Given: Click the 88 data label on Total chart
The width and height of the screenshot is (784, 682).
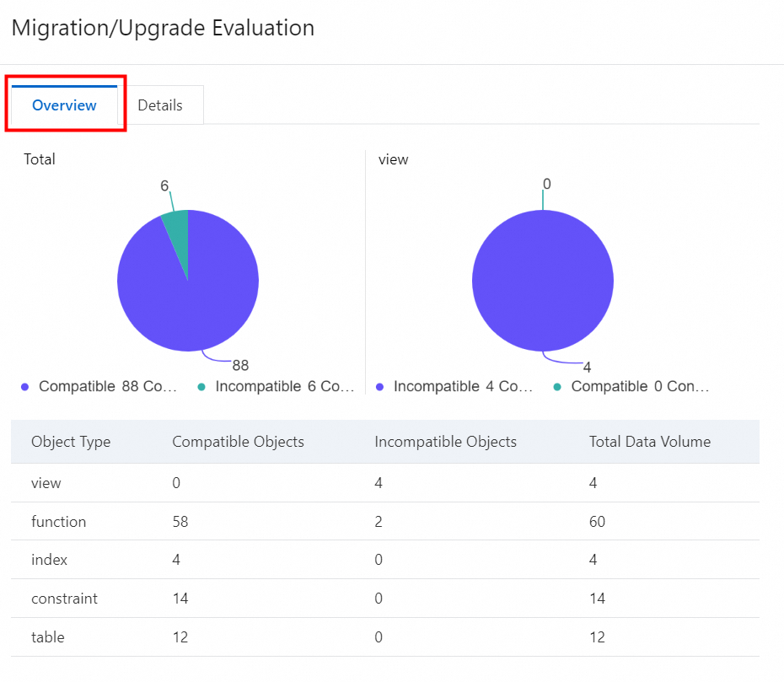Looking at the screenshot, I should click(x=240, y=366).
